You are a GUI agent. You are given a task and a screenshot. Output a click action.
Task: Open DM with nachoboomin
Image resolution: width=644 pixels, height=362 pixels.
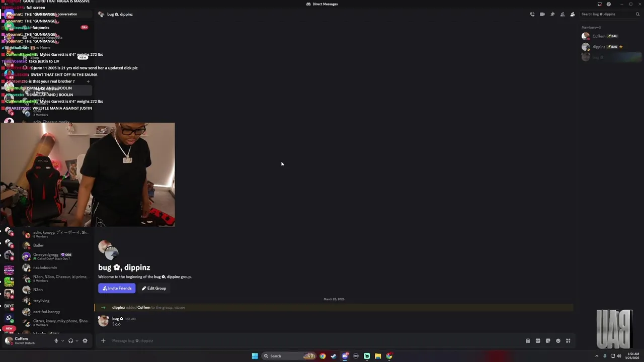(x=55, y=267)
